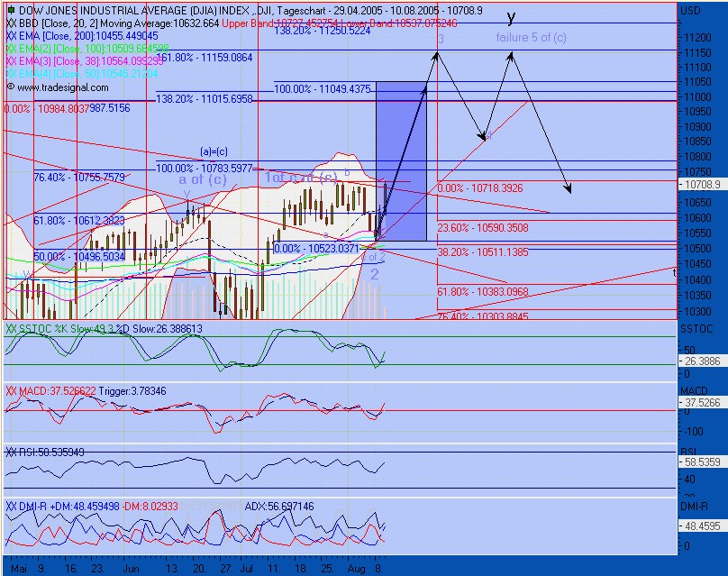Click the 'DMI-R +DM:48.459498' label

tap(69, 507)
